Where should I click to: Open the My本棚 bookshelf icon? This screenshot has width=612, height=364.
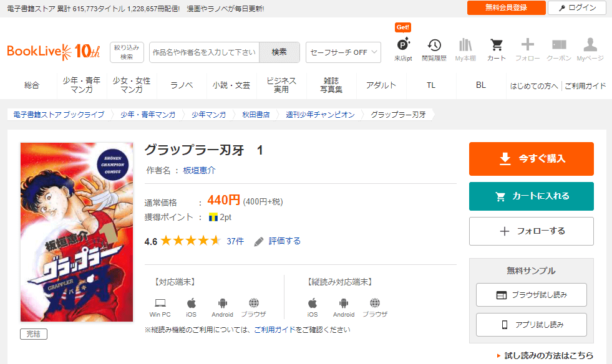click(465, 45)
